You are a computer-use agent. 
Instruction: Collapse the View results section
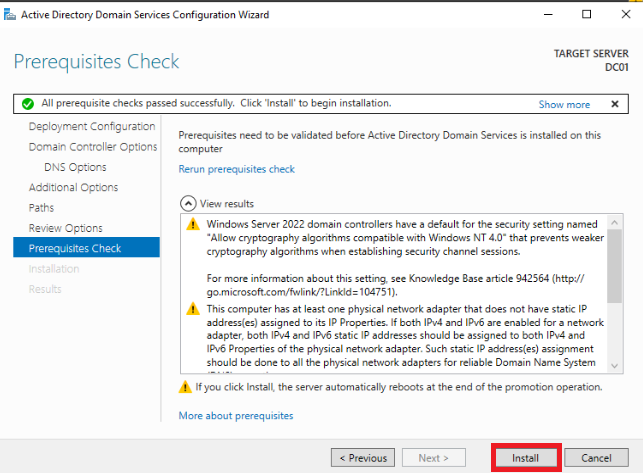[188, 203]
